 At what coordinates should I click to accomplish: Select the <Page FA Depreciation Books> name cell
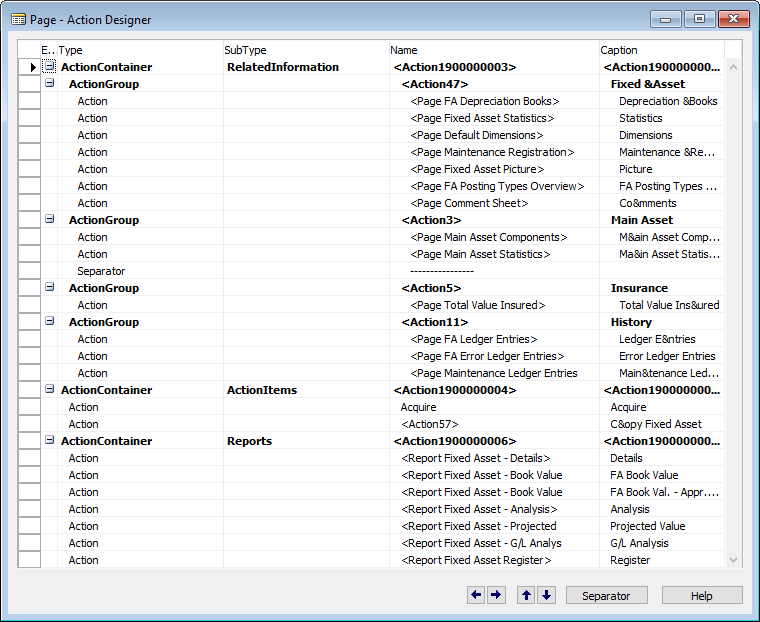494,101
